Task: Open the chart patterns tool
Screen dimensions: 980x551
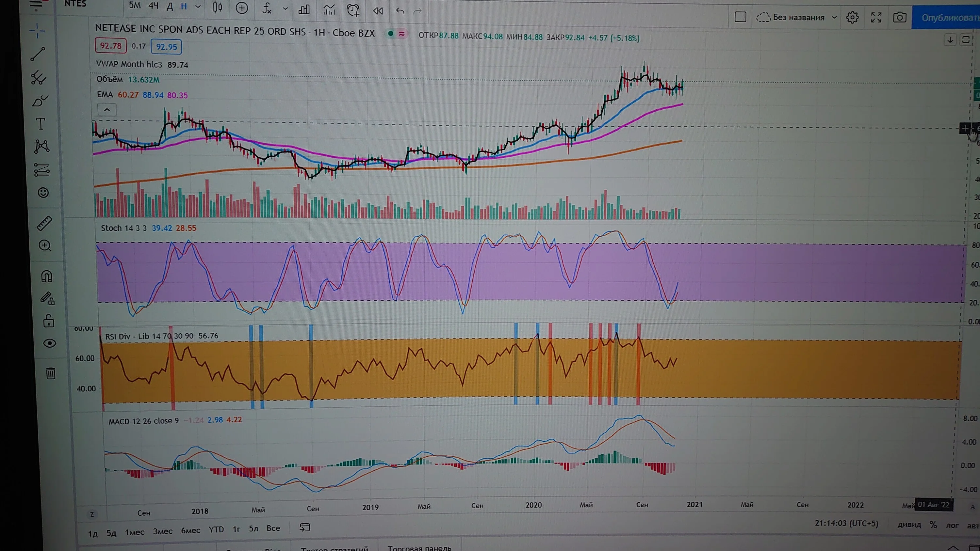Action: pyautogui.click(x=41, y=147)
